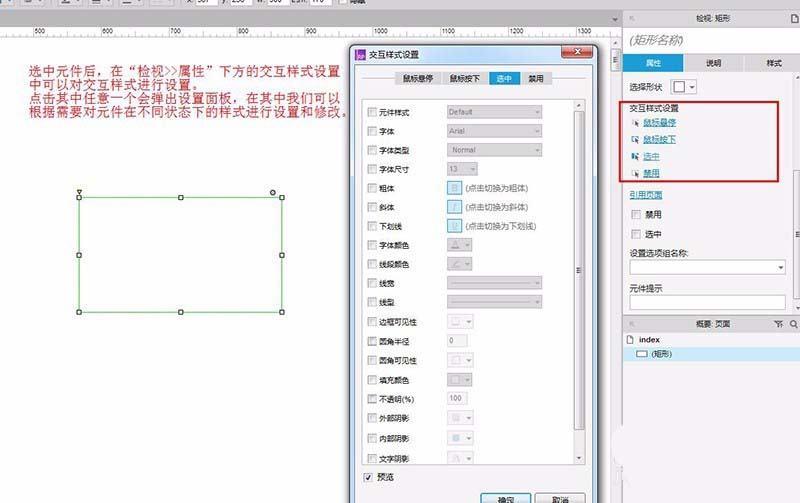
Task: Check the 不透明(%) checkbox
Action: pos(372,398)
